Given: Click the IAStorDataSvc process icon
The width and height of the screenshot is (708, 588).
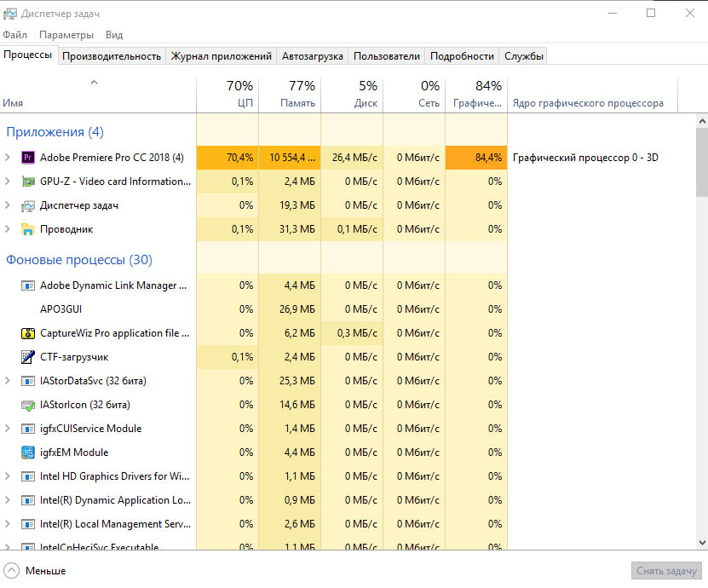Looking at the screenshot, I should click(x=28, y=381).
